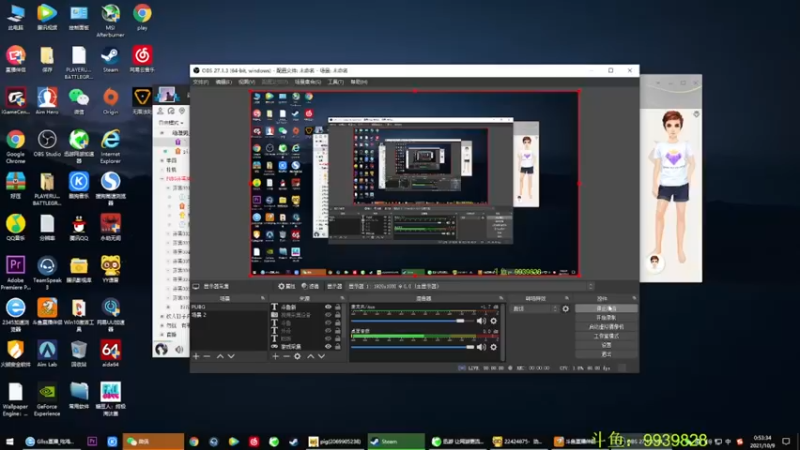Screen dimensions: 800x450
Task: Open source properties gear above the Sources panel
Action: pos(287,286)
